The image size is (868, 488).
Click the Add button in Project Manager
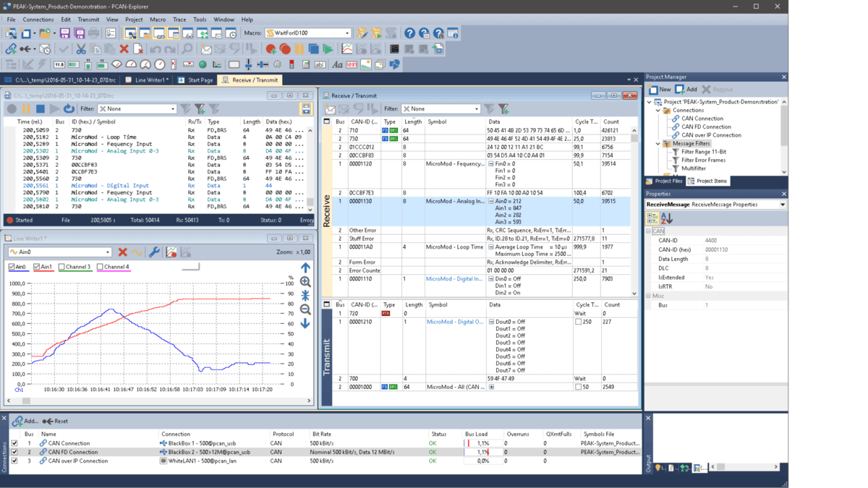(686, 90)
